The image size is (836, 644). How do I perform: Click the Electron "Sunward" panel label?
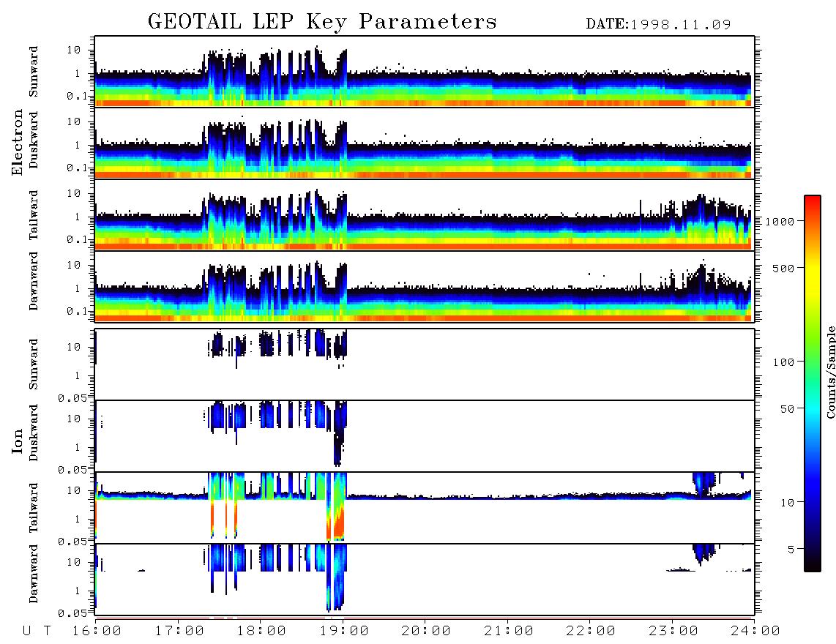pyautogui.click(x=34, y=72)
